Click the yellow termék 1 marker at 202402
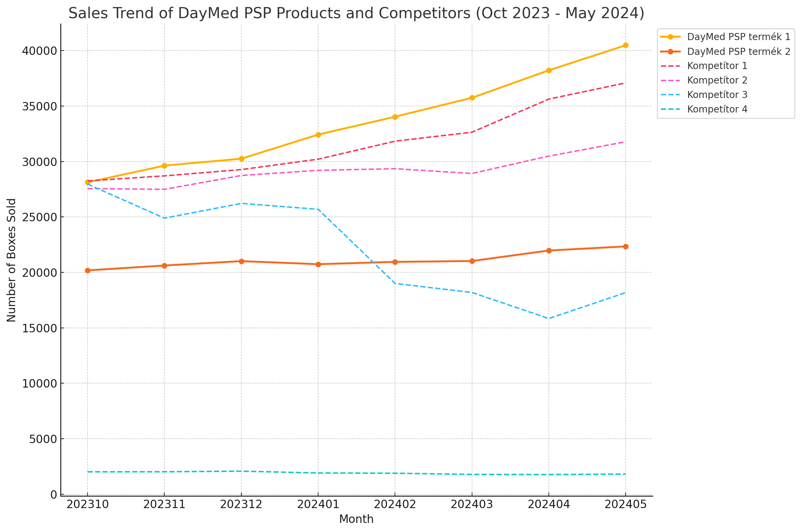This screenshot has height=532, width=801. coord(395,117)
